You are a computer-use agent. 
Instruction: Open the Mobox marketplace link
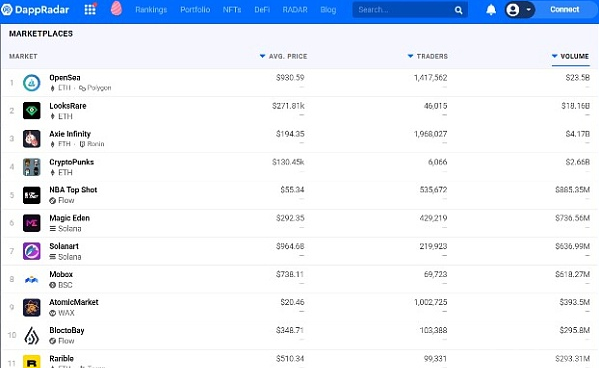tap(61, 274)
